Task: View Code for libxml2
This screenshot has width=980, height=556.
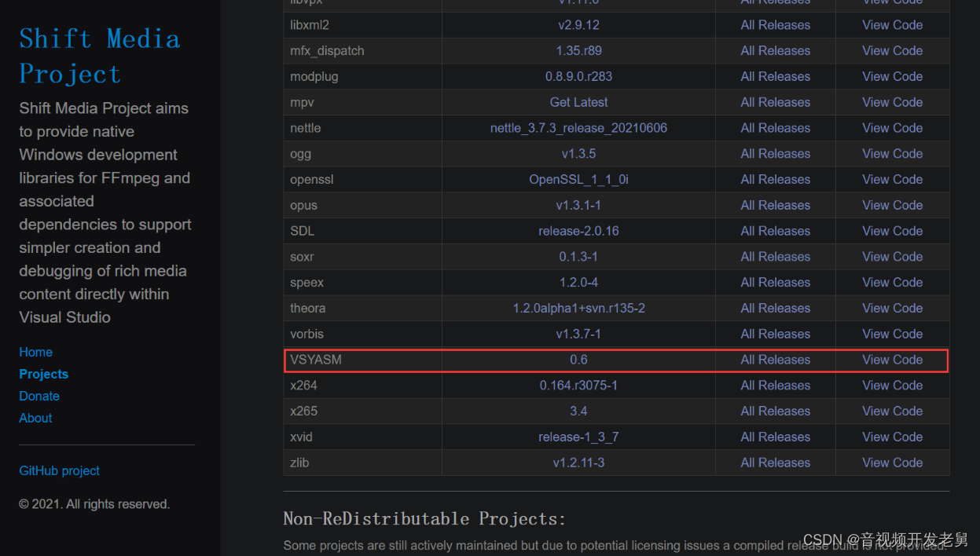Action: tap(893, 25)
